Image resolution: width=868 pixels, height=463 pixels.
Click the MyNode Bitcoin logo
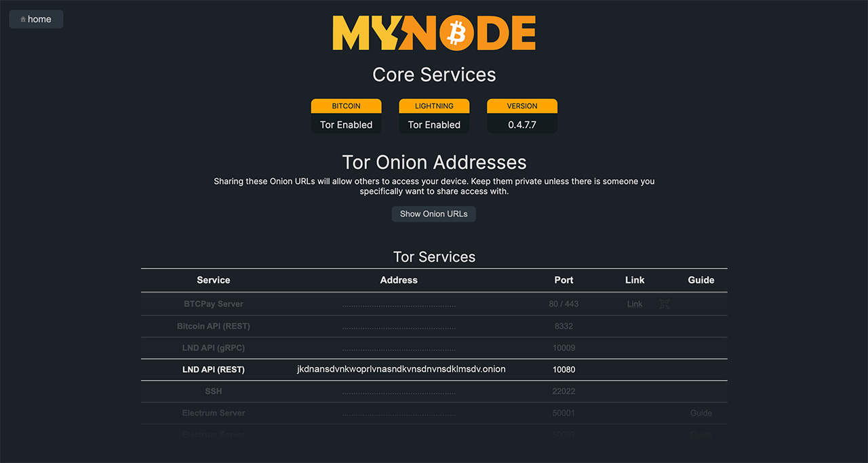tap(434, 33)
